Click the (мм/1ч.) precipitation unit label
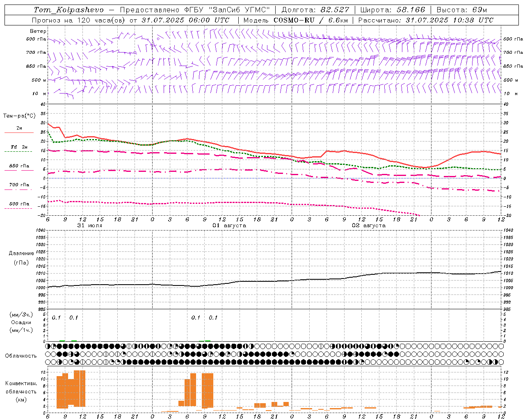Image resolution: width=525 pixels, height=420 pixels. pos(21,330)
